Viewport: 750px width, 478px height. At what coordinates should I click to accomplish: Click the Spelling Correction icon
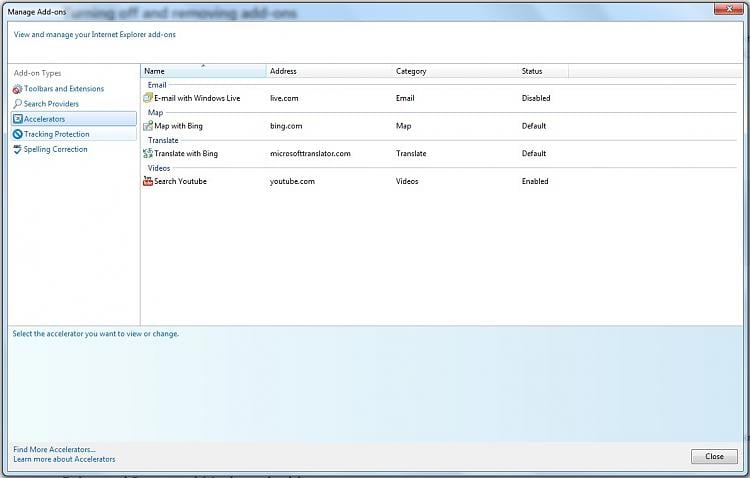(x=18, y=149)
